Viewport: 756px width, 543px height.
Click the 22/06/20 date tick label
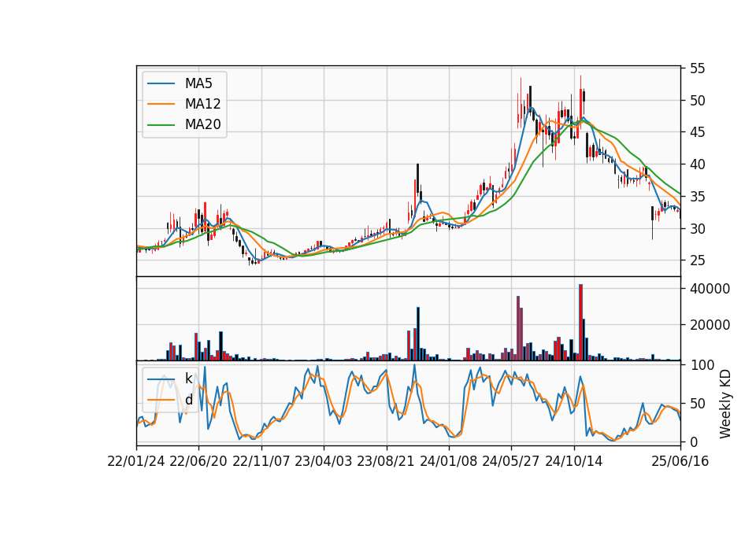198,461
